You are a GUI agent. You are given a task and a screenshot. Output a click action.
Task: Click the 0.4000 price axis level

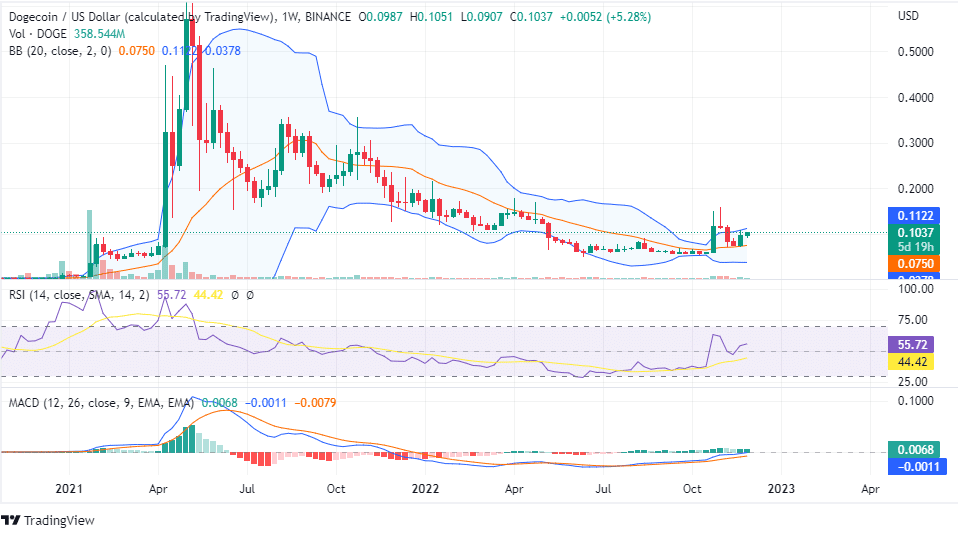[x=915, y=98]
